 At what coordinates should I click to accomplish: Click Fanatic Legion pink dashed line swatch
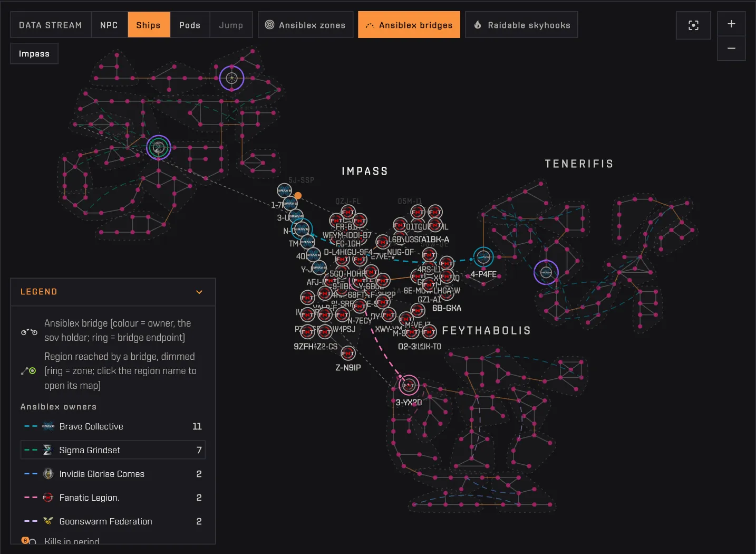(x=31, y=498)
